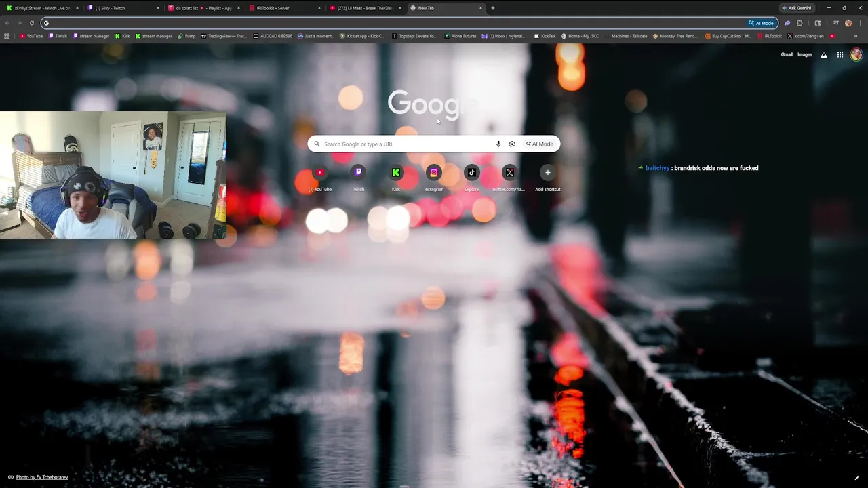
Task: Open the AUDCAD 0.89596 bookmark
Action: [x=273, y=36]
